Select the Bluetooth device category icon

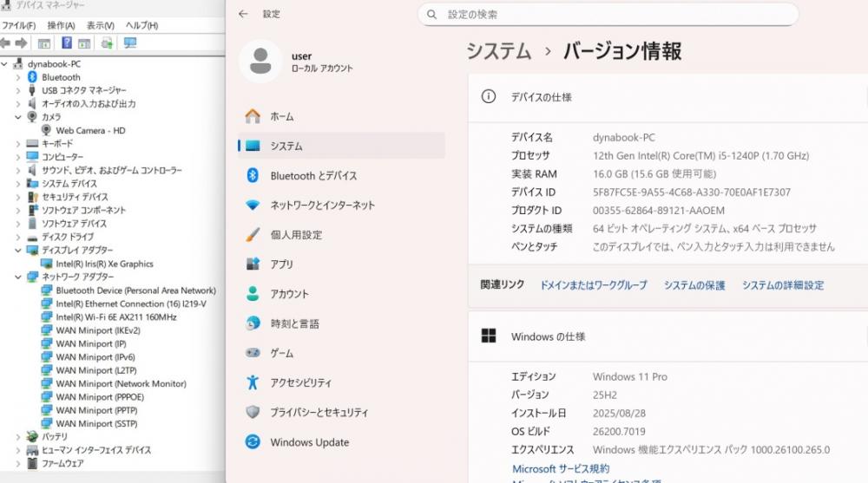32,77
